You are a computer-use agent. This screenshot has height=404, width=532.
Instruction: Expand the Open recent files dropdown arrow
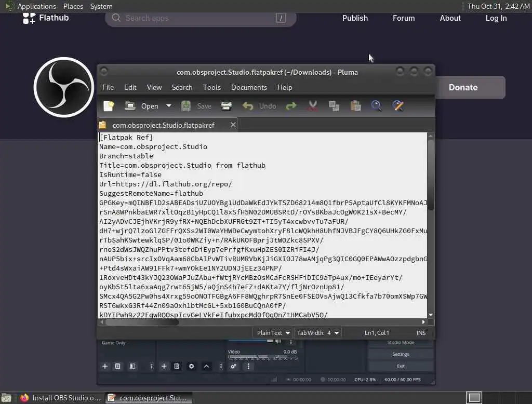[x=169, y=106]
